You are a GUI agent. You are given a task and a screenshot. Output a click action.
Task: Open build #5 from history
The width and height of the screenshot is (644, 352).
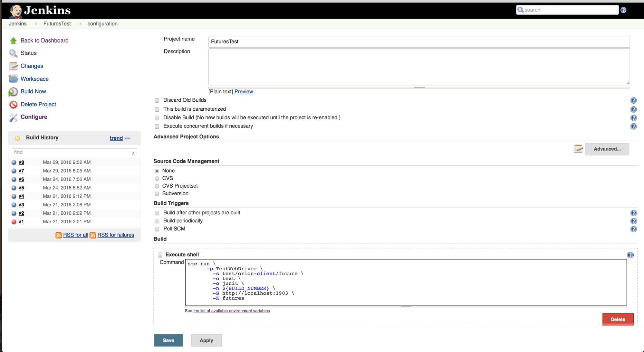tap(21, 188)
